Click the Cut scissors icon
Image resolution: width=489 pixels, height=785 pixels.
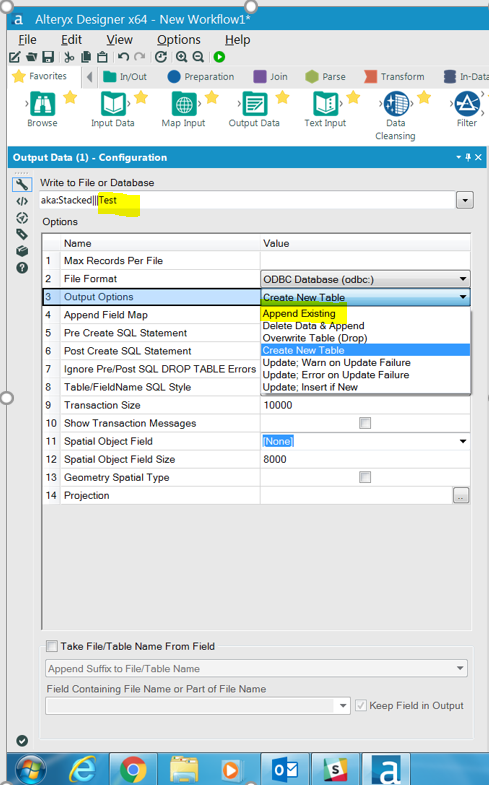tap(69, 57)
